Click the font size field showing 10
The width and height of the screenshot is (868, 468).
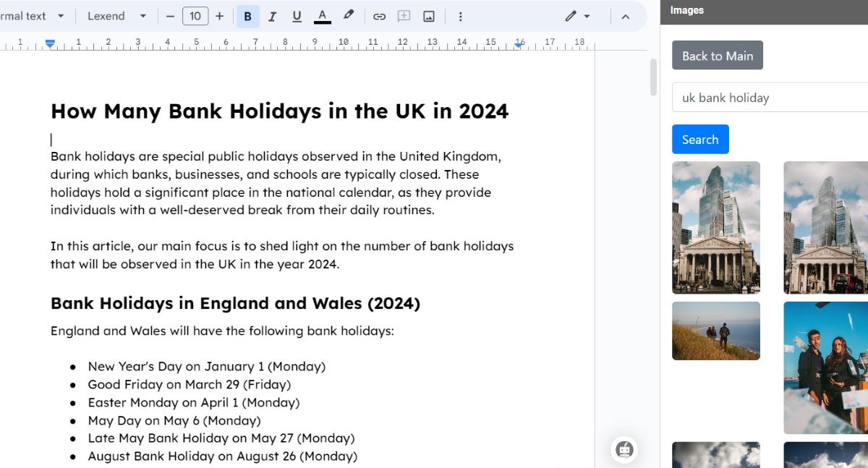point(195,16)
